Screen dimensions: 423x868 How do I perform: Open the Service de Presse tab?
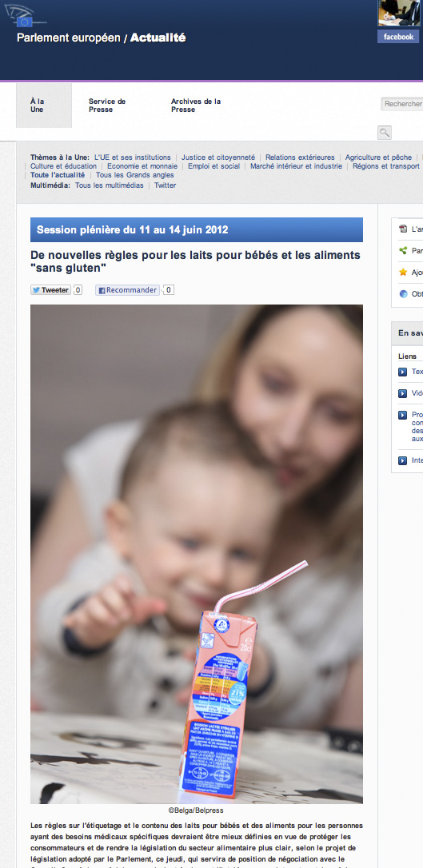107,106
